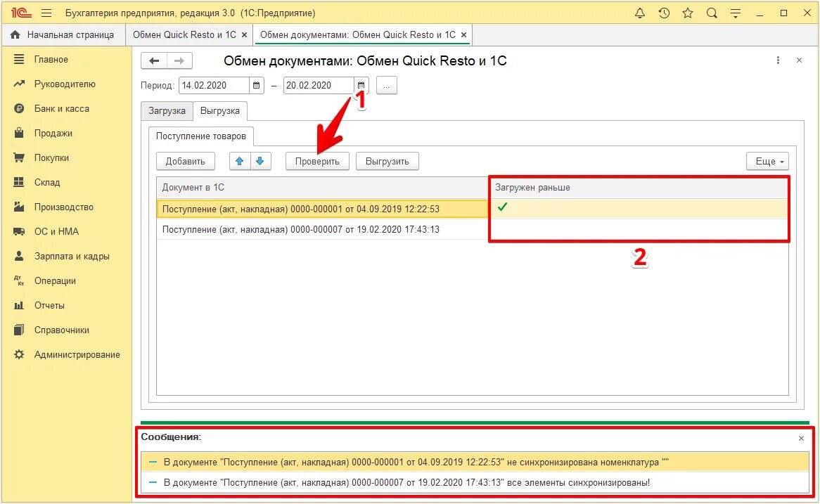Close the Сообщения panel
Screen dimensions: 820x504
(801, 438)
